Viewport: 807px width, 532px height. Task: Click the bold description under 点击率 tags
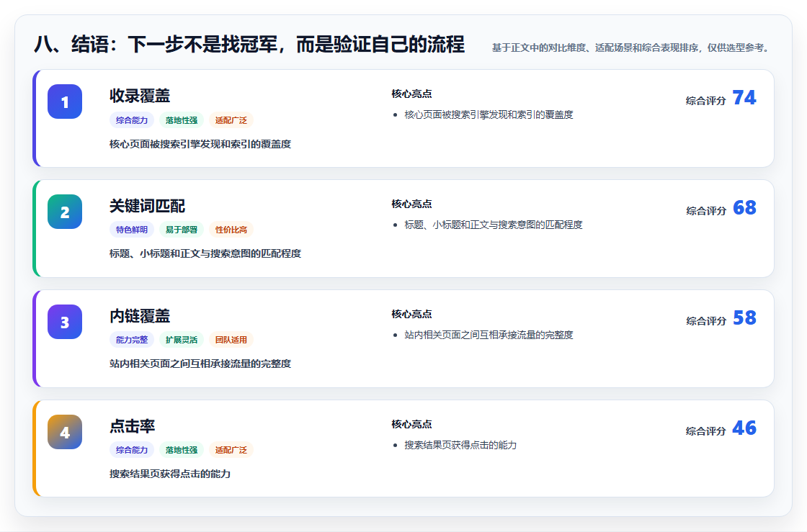tap(169, 474)
